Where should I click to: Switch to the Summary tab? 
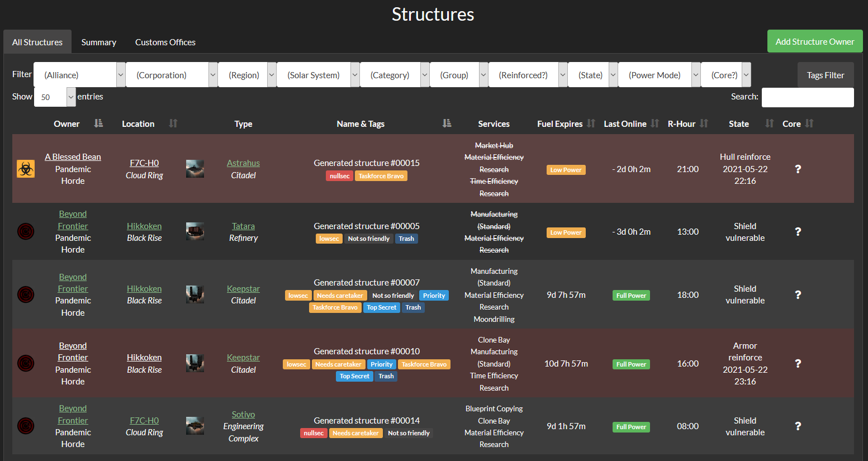(x=98, y=41)
